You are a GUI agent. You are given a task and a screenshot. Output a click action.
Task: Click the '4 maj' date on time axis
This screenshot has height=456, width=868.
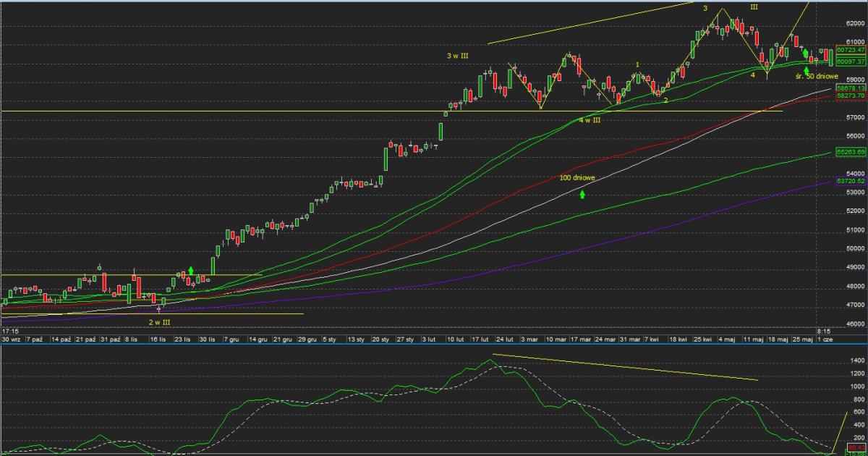pyautogui.click(x=727, y=339)
